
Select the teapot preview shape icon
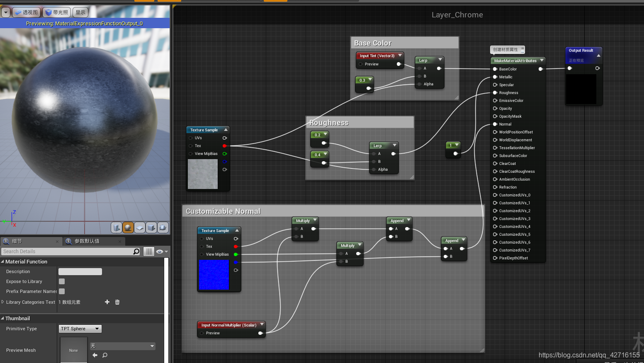pyautogui.click(x=163, y=227)
